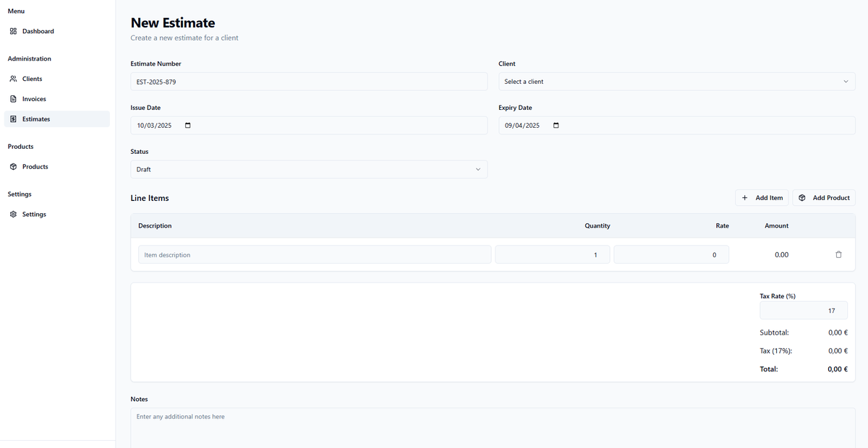Click the Status dropdown chevron arrow
The height and width of the screenshot is (448, 868).
pos(477,169)
